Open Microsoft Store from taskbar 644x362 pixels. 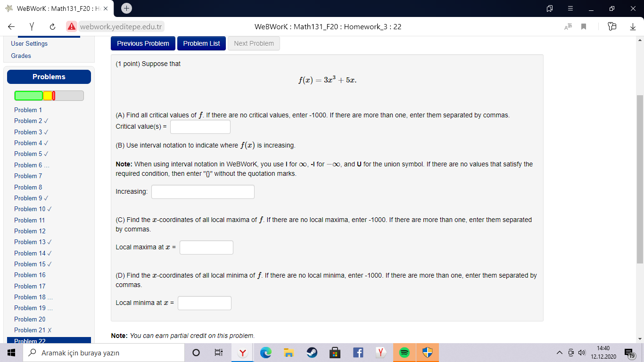335,353
